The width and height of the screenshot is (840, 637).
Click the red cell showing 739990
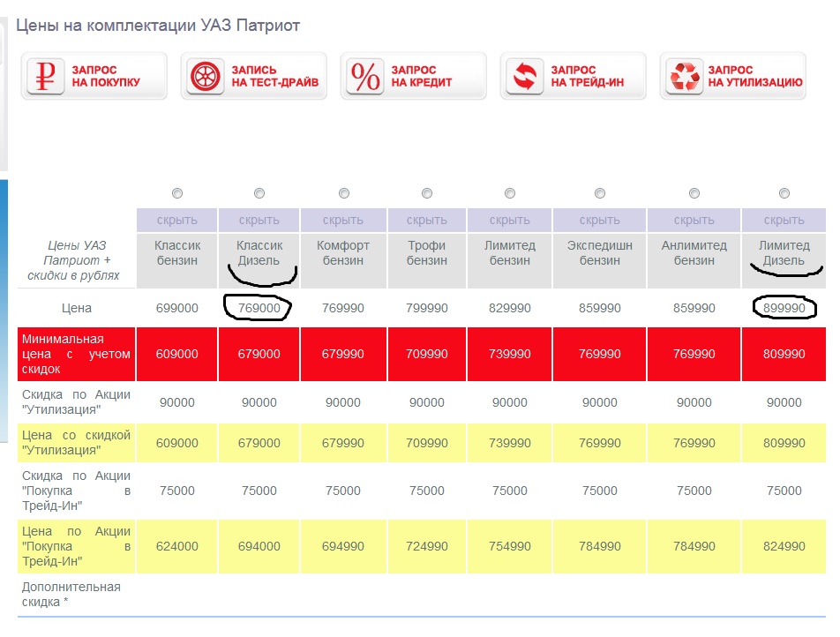click(x=509, y=354)
